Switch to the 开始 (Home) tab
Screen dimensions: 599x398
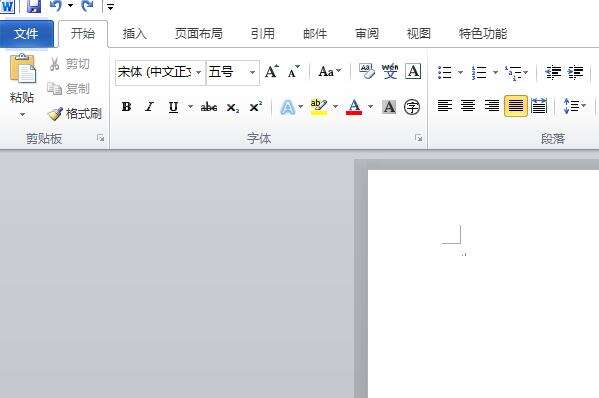(83, 34)
